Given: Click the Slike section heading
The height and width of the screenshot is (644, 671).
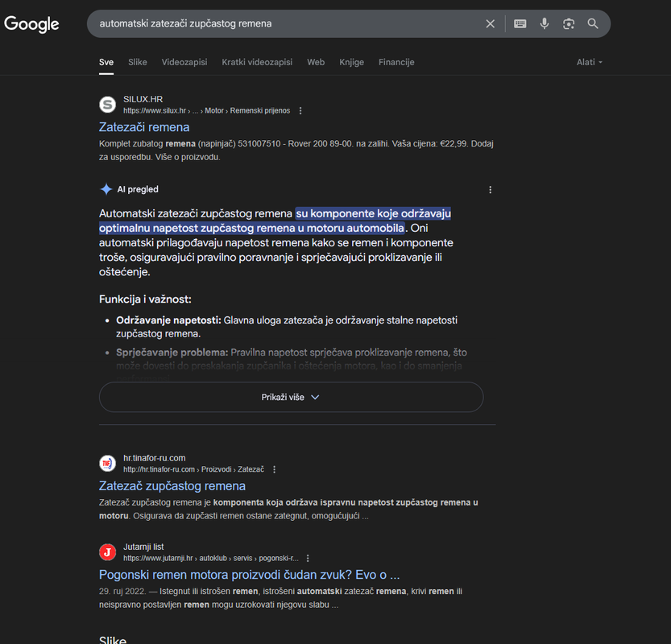Looking at the screenshot, I should pos(113,639).
